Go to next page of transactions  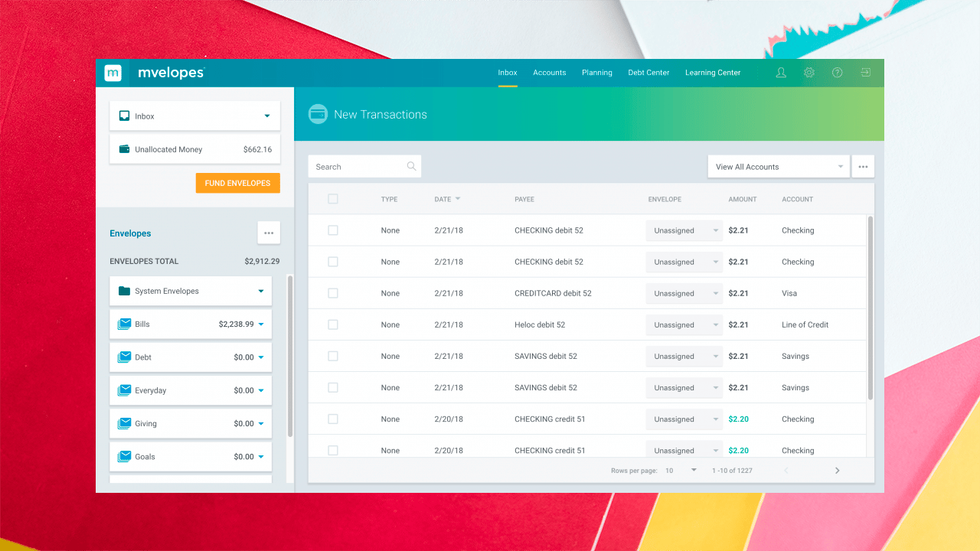pyautogui.click(x=837, y=471)
